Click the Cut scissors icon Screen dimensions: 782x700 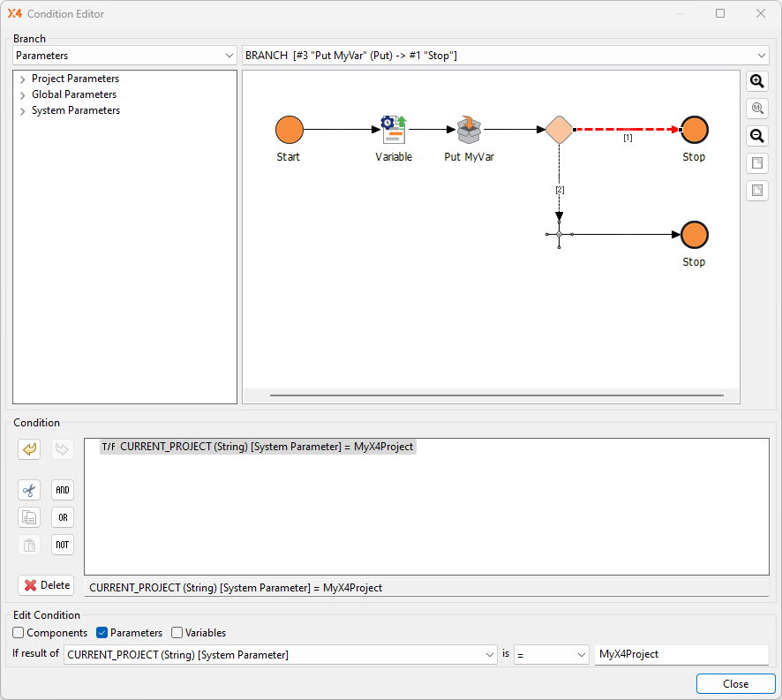point(29,490)
